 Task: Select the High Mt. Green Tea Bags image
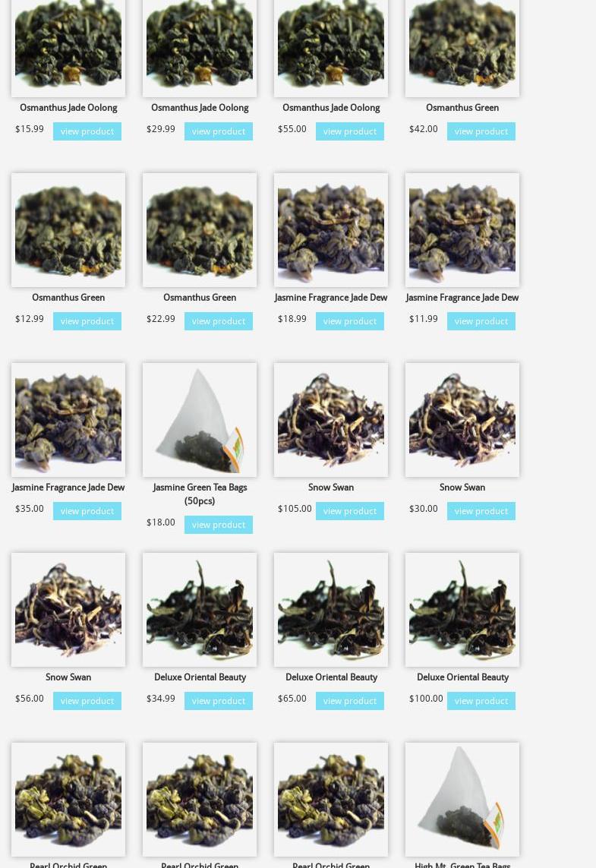462,800
